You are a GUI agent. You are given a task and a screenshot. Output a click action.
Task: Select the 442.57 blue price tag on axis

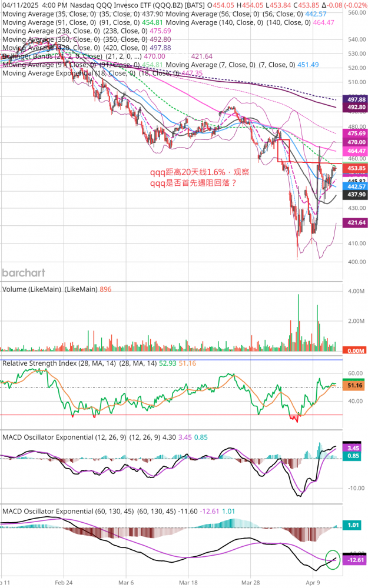point(356,186)
